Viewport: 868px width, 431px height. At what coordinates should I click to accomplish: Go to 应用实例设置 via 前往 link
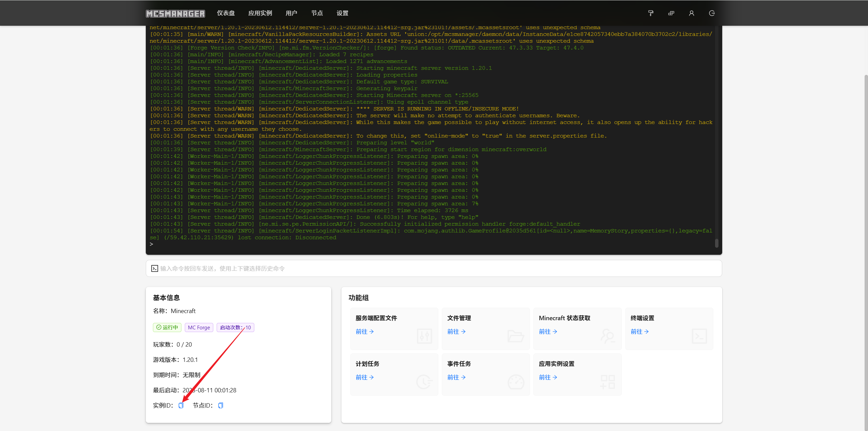[548, 377]
